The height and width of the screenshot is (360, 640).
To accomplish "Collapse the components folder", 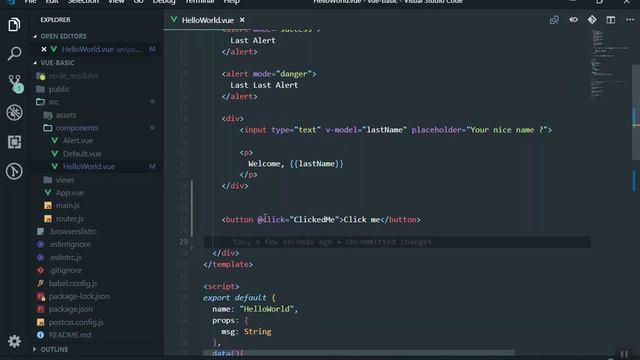I will coord(77,128).
